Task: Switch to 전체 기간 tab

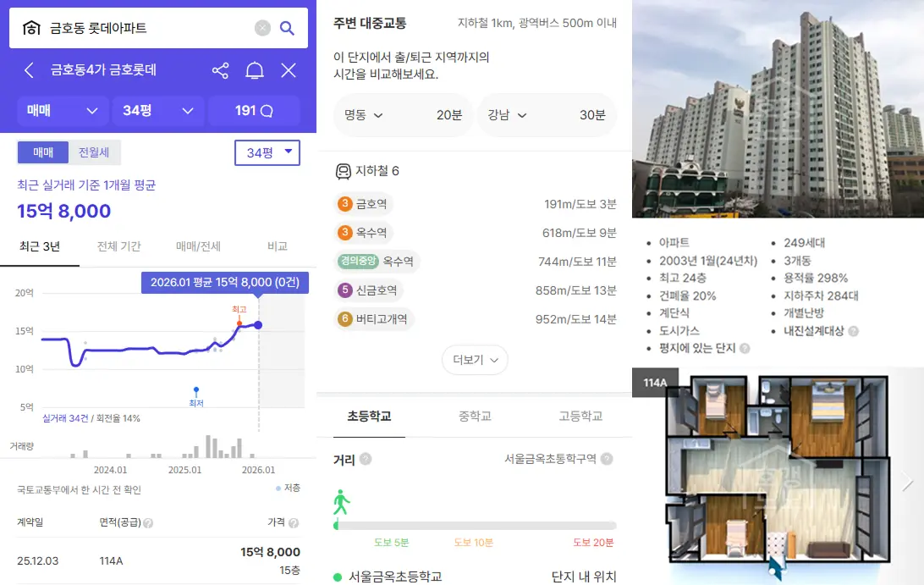Action: click(119, 246)
